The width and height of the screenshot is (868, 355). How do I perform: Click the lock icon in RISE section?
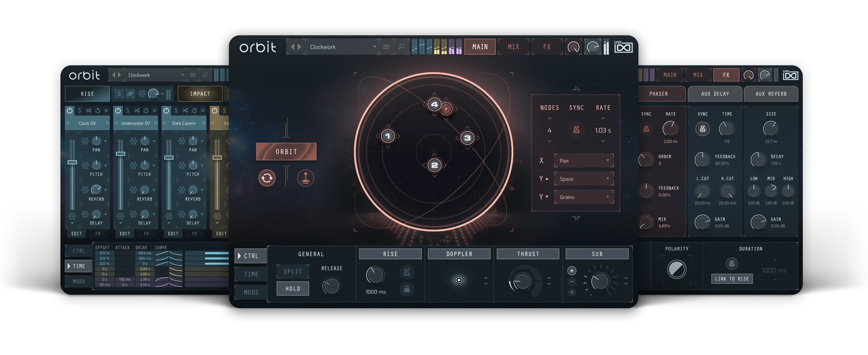click(406, 289)
